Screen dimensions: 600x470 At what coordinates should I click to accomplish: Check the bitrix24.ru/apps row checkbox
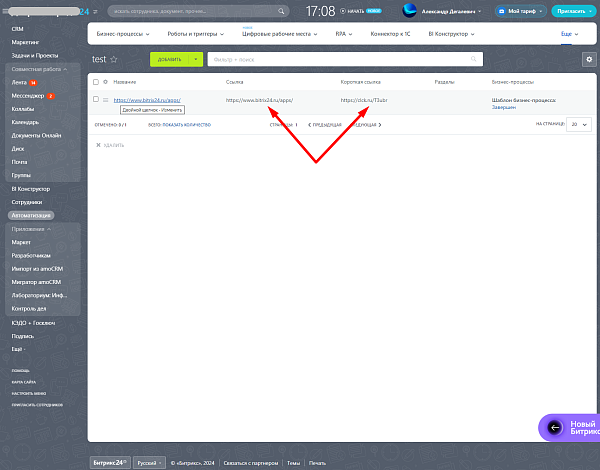click(x=96, y=99)
